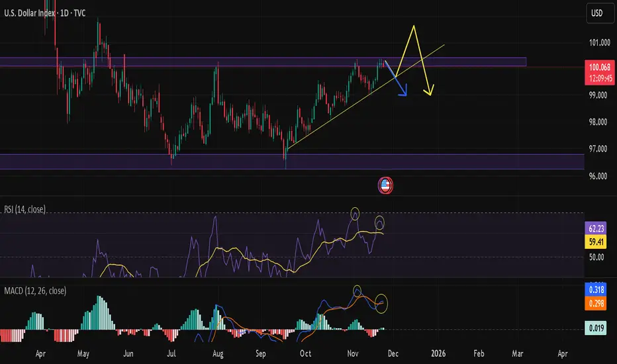Click the orange 0.298 signal value label
This screenshot has width=617, height=364.
tap(596, 303)
